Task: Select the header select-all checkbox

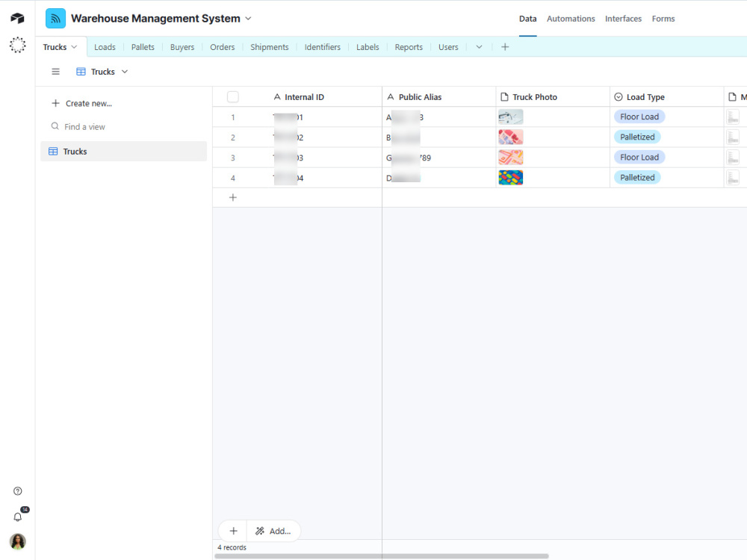Action: pyautogui.click(x=233, y=96)
